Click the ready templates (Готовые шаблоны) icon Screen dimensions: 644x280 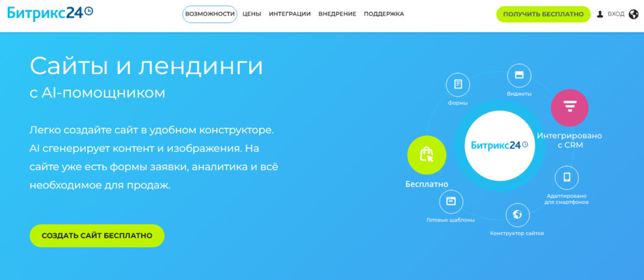click(x=450, y=201)
